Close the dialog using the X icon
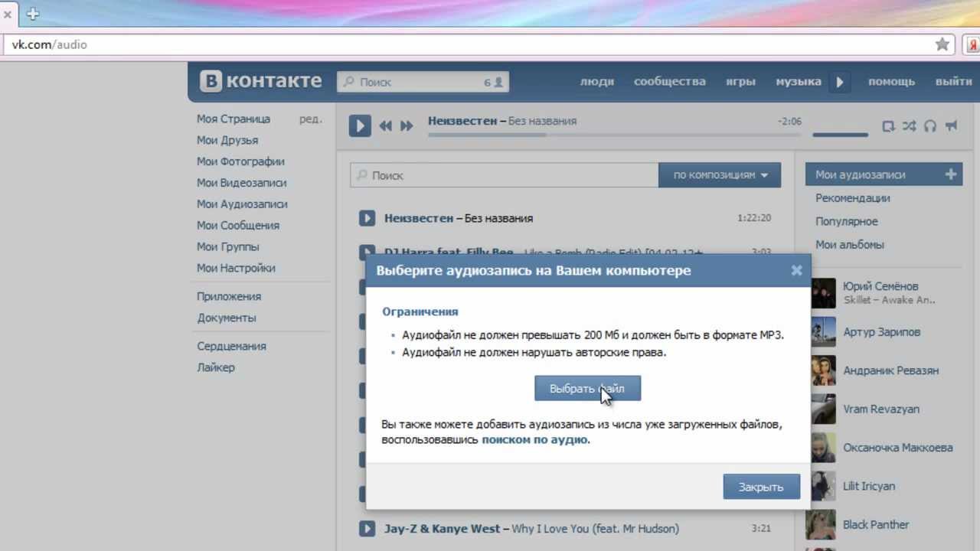The height and width of the screenshot is (551, 980). pos(796,270)
